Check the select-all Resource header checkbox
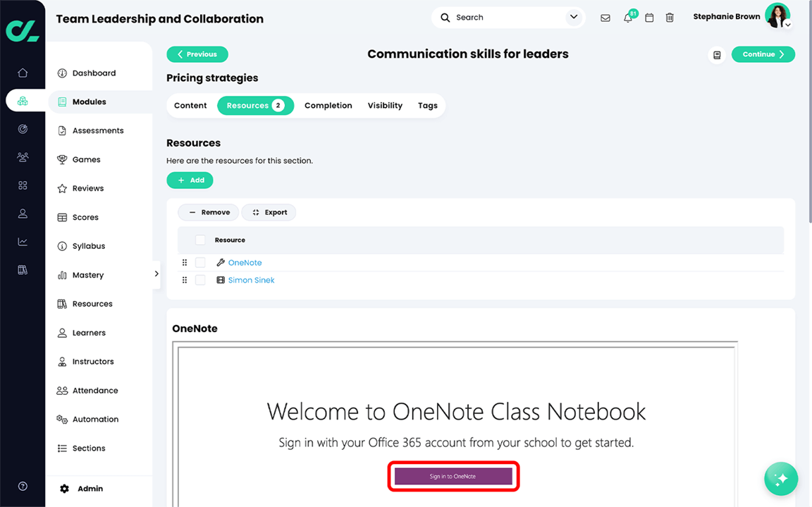This screenshot has height=507, width=812. (x=200, y=240)
